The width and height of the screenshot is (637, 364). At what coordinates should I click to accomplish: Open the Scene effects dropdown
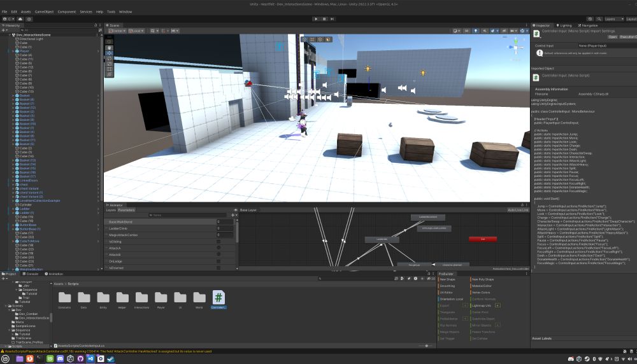click(x=494, y=31)
